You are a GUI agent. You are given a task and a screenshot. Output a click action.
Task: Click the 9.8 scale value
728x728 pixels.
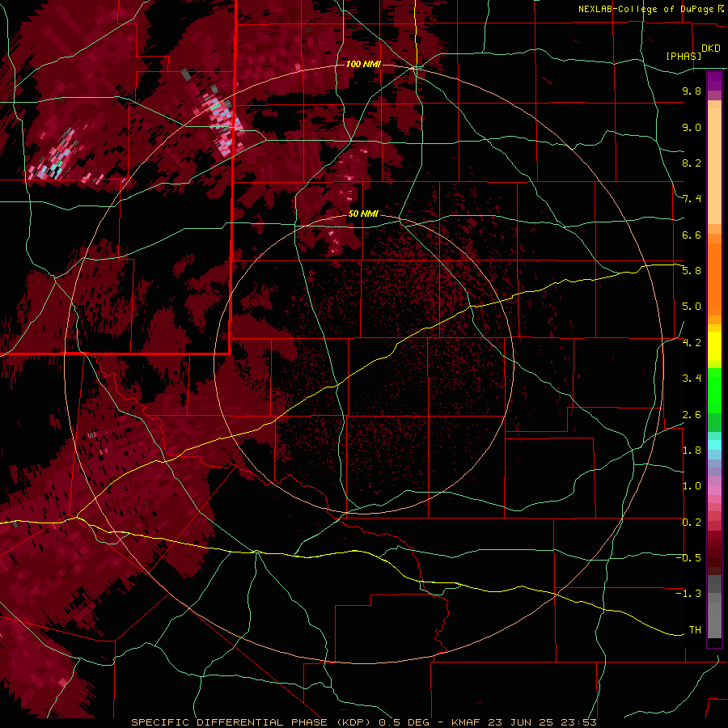click(692, 91)
